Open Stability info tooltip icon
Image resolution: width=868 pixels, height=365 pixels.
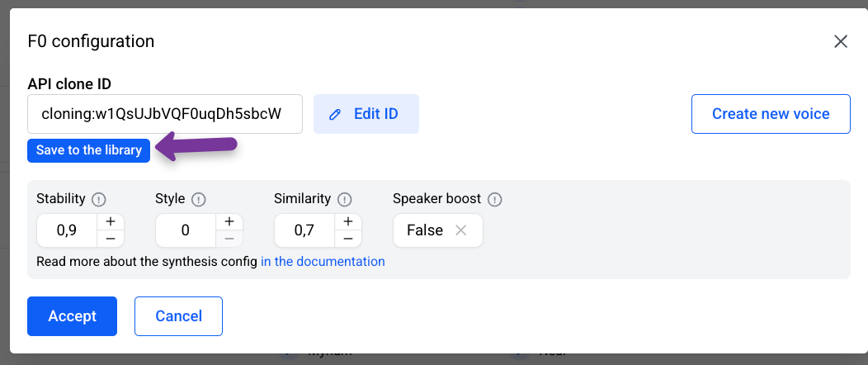(99, 199)
